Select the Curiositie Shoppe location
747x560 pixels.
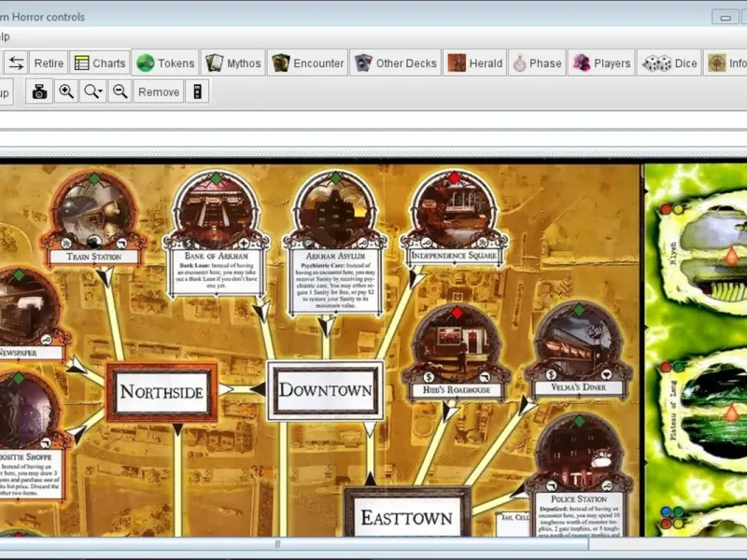[x=30, y=436]
